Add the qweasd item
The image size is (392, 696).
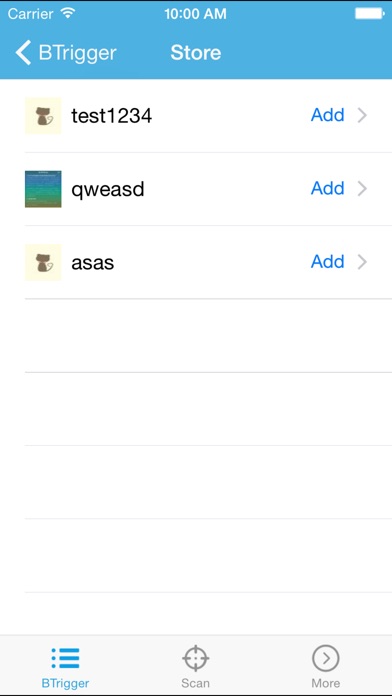coord(328,188)
